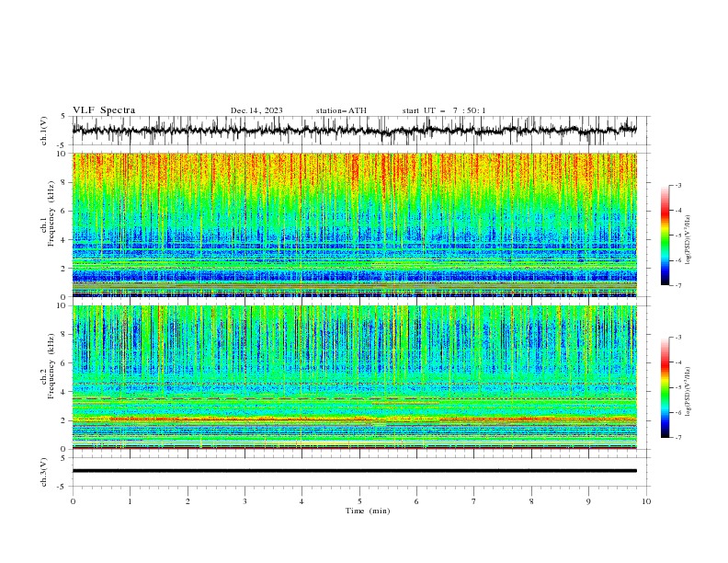Click the ch.1 colorbar "log(PSD)(V²/Hz)" label
Viewport: 728px width, 563px height.
(x=688, y=240)
